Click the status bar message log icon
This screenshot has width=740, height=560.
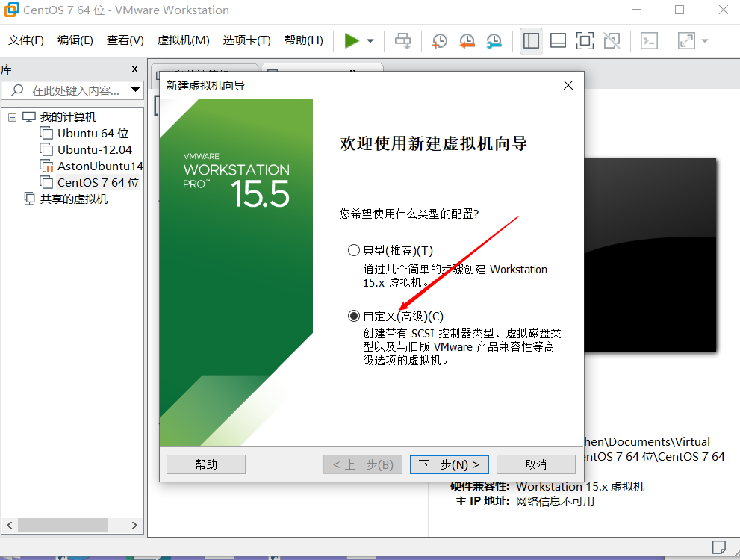[x=719, y=547]
